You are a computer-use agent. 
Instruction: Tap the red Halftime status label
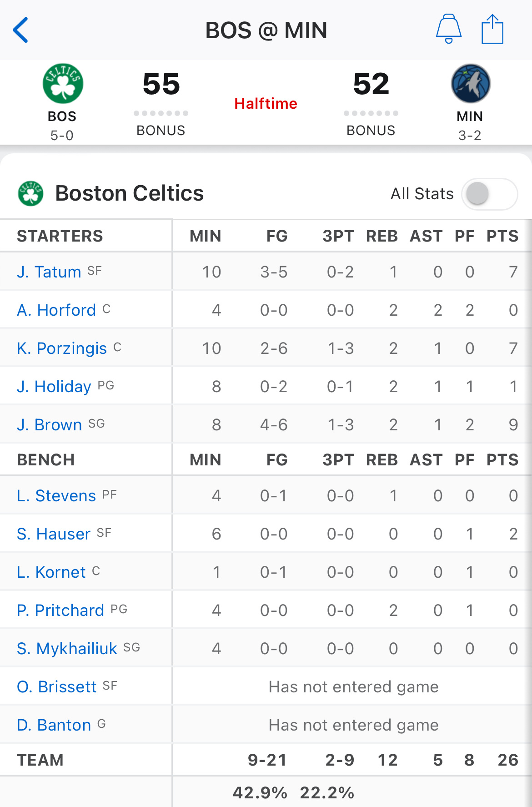266,103
